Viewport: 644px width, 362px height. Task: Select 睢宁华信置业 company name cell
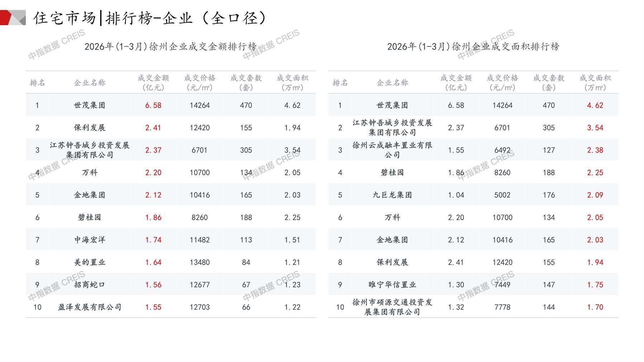pos(392,285)
